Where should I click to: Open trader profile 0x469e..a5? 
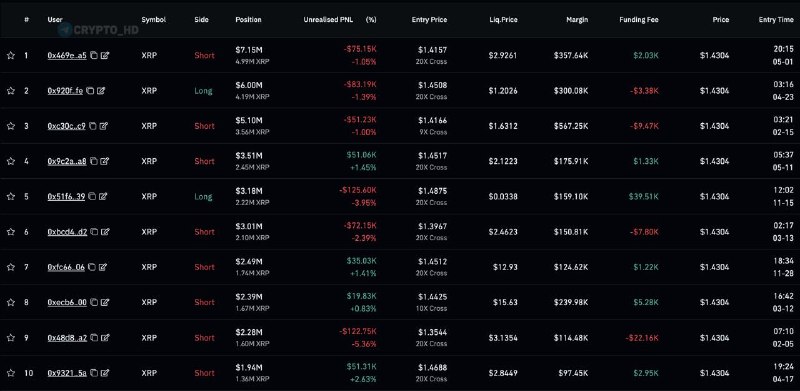(x=67, y=56)
